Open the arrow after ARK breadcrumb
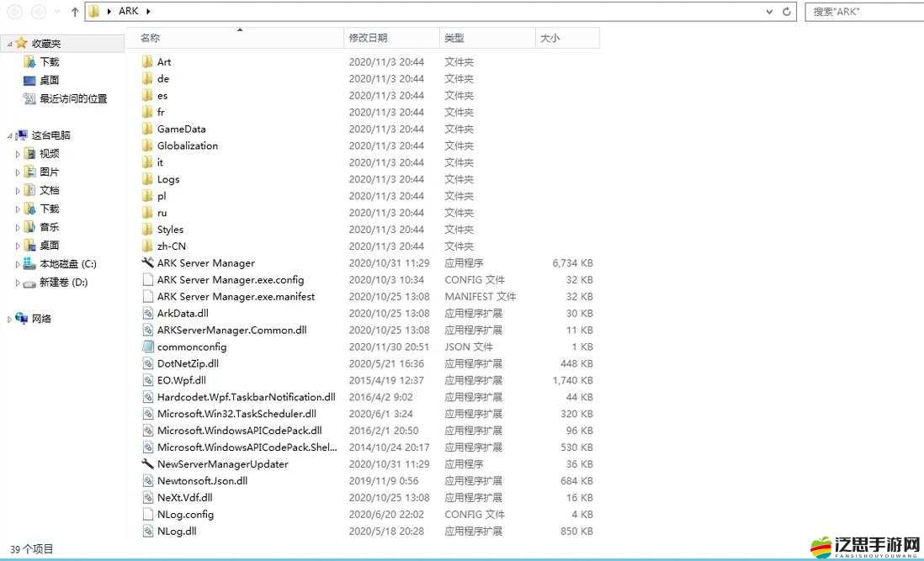 (x=148, y=11)
